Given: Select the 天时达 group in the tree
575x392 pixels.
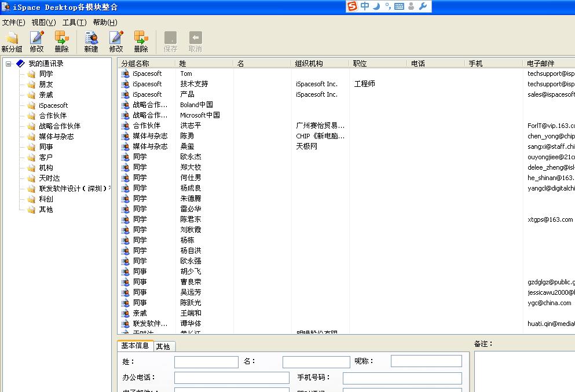Looking at the screenshot, I should tap(49, 178).
